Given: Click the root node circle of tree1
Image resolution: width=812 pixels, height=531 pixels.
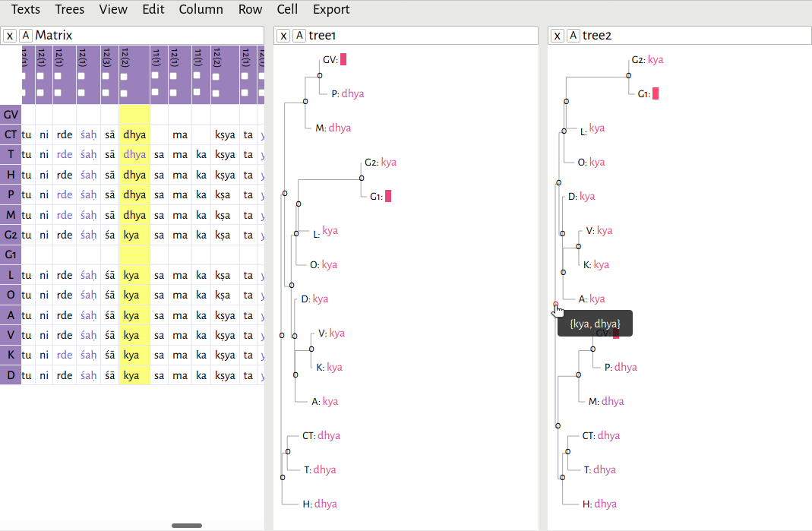Looking at the screenshot, I should 281,335.
